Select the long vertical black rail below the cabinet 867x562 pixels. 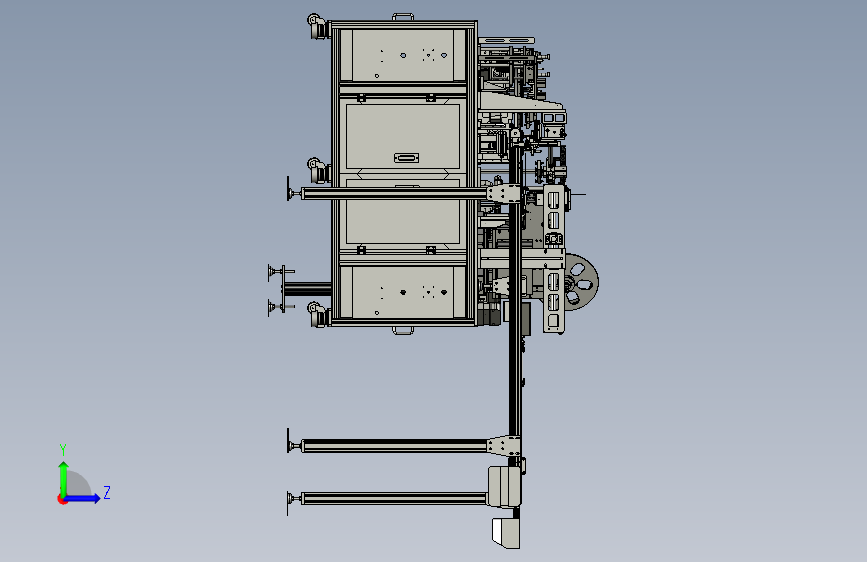point(515,382)
